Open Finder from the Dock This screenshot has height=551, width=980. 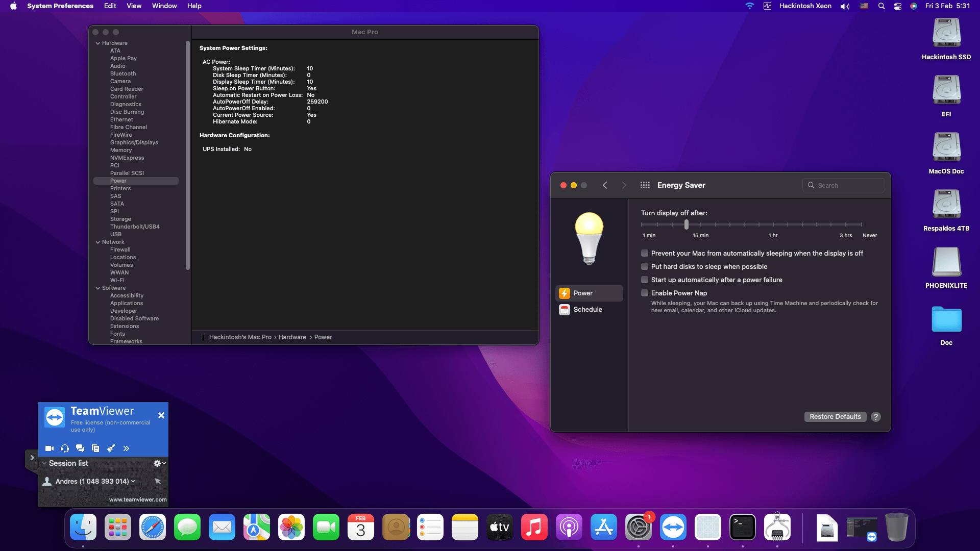point(83,527)
